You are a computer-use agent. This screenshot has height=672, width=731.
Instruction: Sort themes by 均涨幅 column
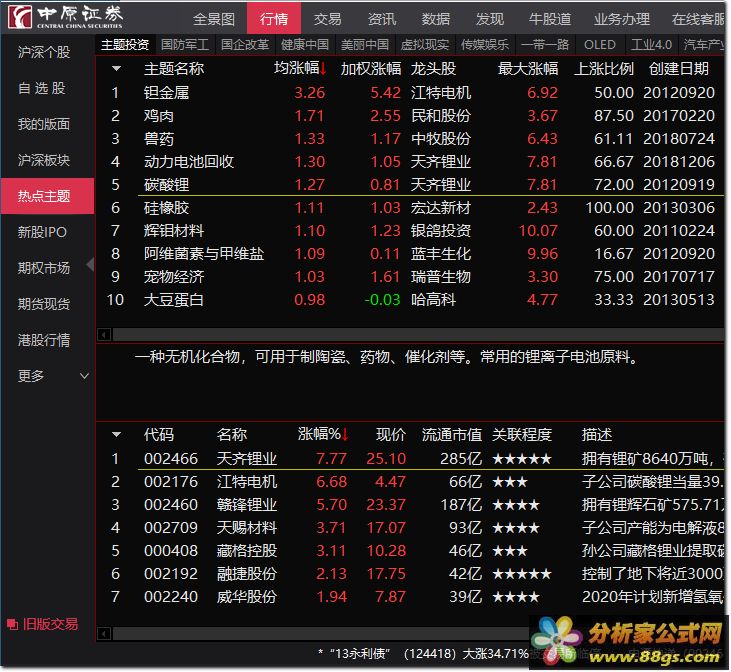pyautogui.click(x=300, y=69)
